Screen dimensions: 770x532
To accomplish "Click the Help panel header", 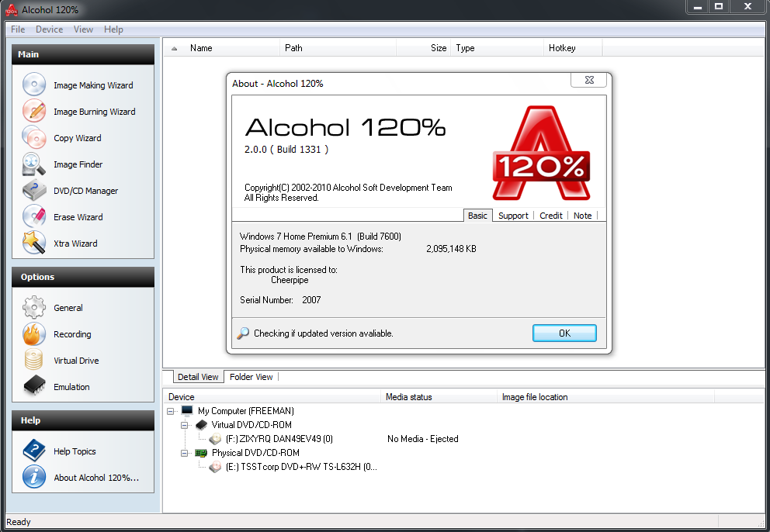I will pyautogui.click(x=83, y=420).
